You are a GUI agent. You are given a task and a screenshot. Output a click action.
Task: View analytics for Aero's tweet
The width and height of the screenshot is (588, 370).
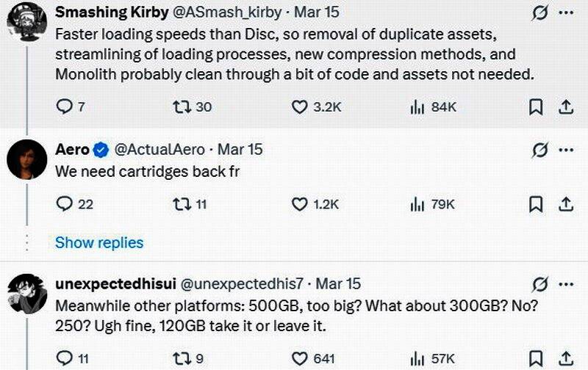[x=417, y=204]
